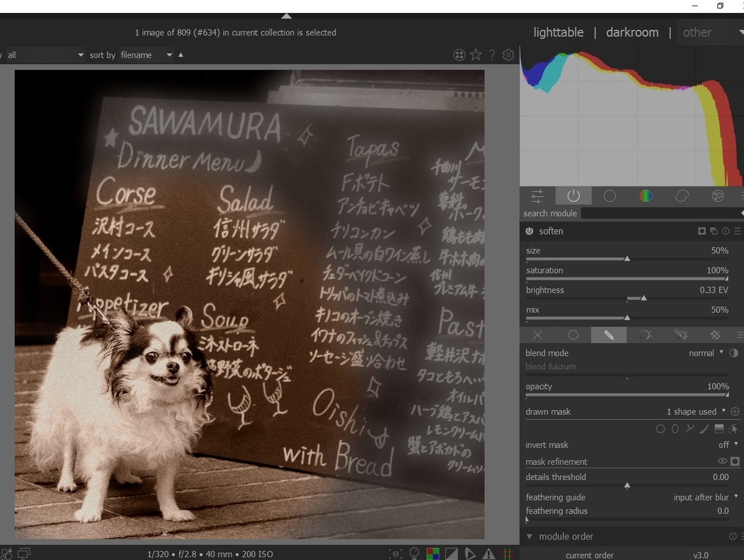
Task: Toggle guide lines grid icon
Action: pos(507,554)
